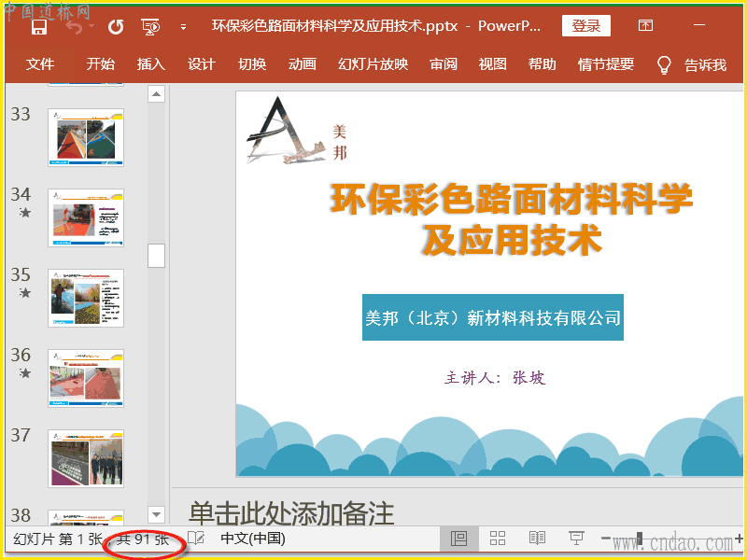
Task: Click the zoom slider handle
Action: point(640,539)
